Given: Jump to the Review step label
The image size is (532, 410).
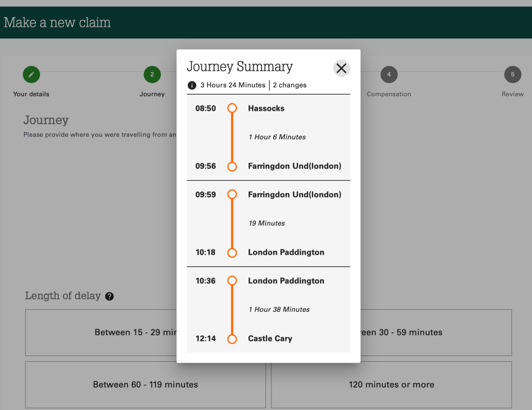Looking at the screenshot, I should [x=513, y=94].
